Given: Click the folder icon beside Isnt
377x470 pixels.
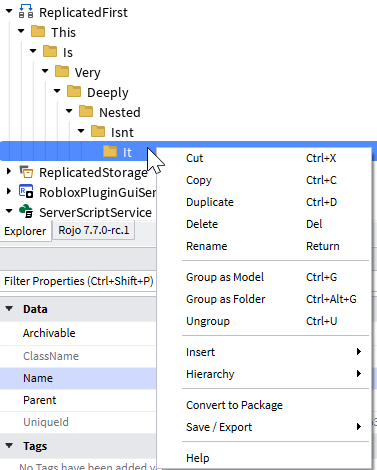Looking at the screenshot, I should tap(98, 132).
